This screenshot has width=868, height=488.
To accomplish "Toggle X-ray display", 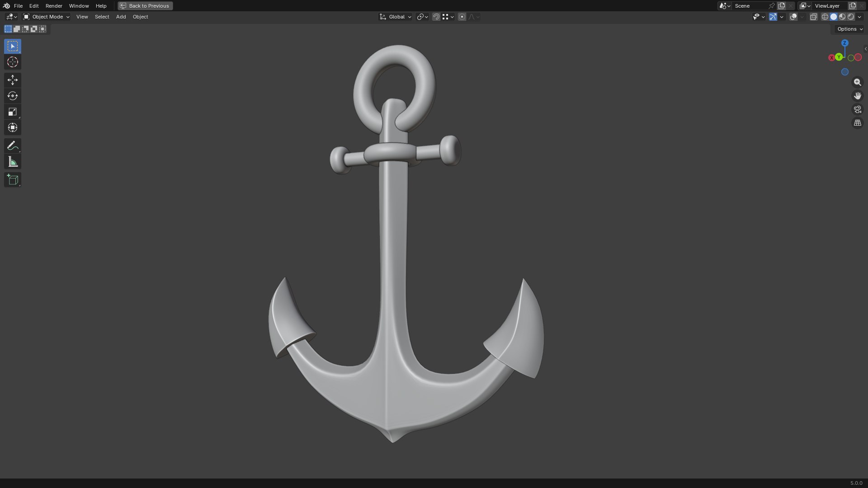I will 813,17.
